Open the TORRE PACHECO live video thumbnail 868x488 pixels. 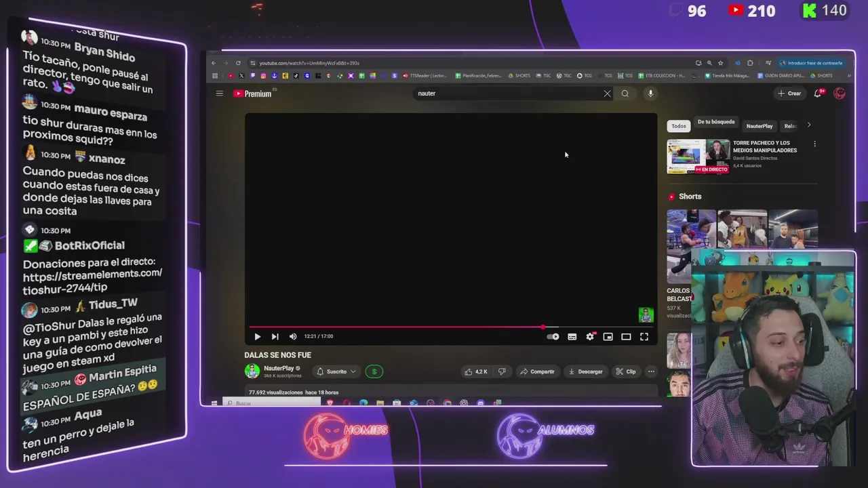click(698, 157)
